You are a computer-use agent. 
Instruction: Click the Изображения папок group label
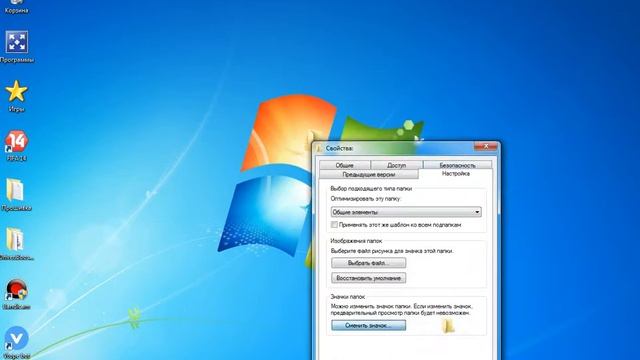(x=356, y=241)
